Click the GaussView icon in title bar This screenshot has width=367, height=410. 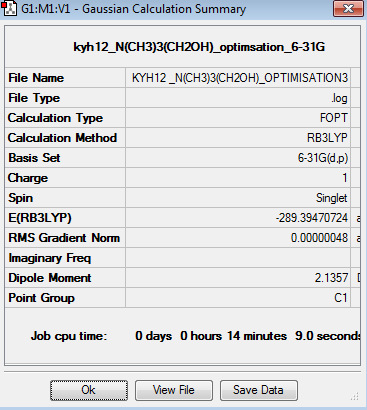tap(9, 8)
